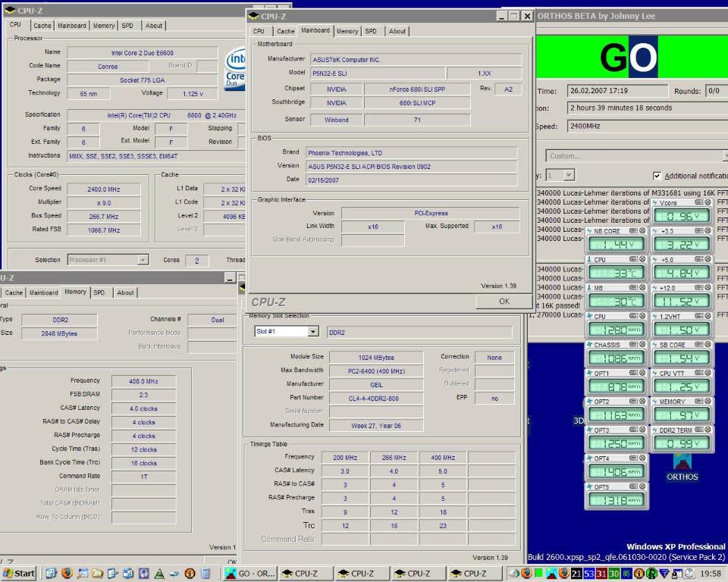Click the memory Frequency value 400.0 MHz
Image resolution: width=728 pixels, height=582 pixels.
(x=143, y=381)
